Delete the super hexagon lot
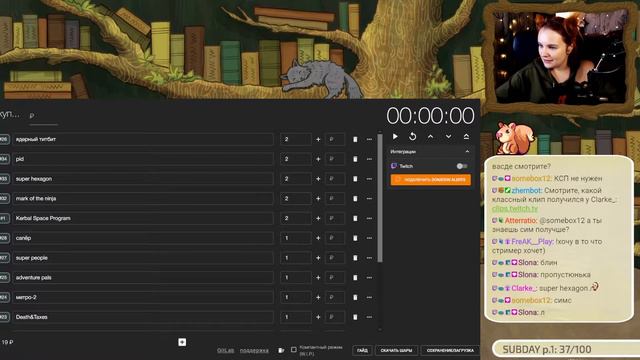This screenshot has width=640, height=360. (355, 179)
